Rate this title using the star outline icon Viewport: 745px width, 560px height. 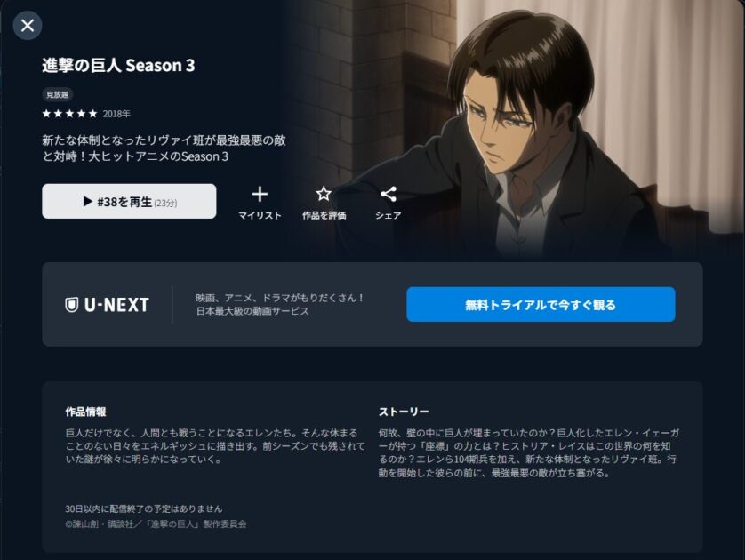pyautogui.click(x=324, y=194)
